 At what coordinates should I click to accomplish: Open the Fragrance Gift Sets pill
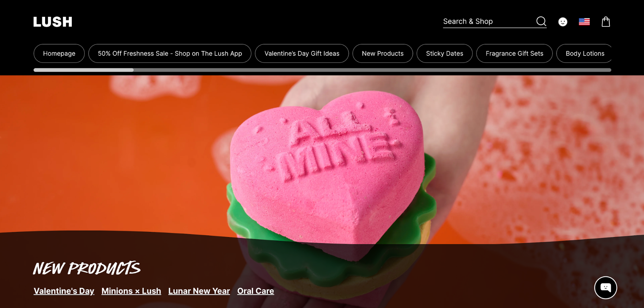click(514, 54)
